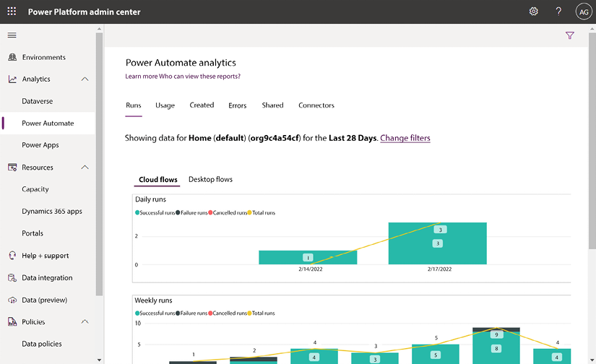This screenshot has width=596, height=364.
Task: Switch to the Shared tab
Action: click(x=272, y=105)
